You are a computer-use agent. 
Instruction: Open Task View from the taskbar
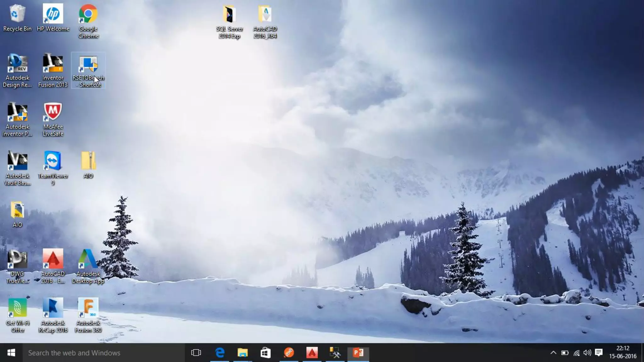point(196,353)
